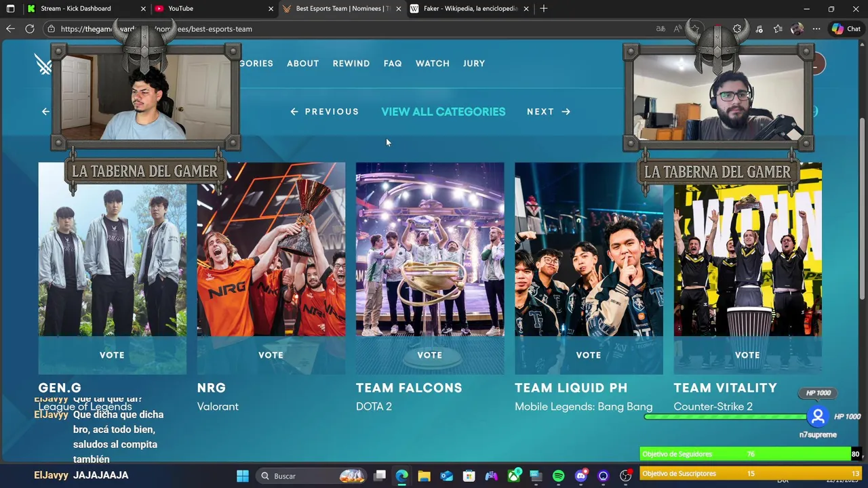Open read aloud icon in address bar
Screen dimensions: 868x488
[677, 28]
